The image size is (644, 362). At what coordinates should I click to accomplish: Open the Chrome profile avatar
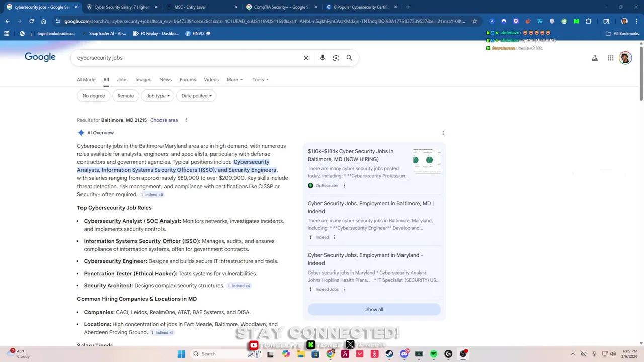point(624,21)
